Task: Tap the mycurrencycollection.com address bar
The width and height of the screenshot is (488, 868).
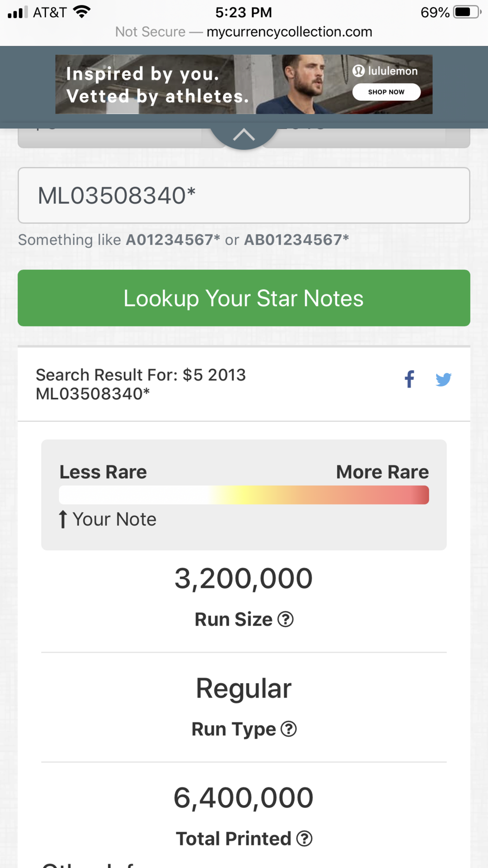Action: pos(289,32)
